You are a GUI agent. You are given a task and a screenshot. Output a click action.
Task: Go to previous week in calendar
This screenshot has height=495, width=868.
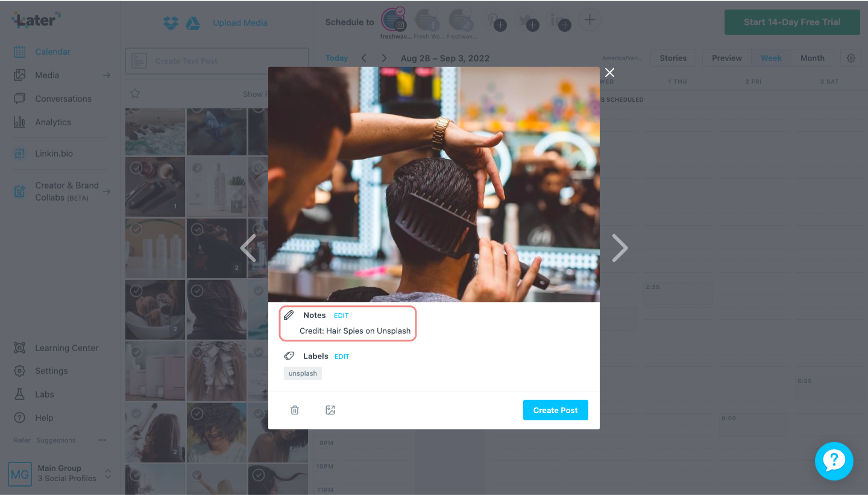click(364, 58)
